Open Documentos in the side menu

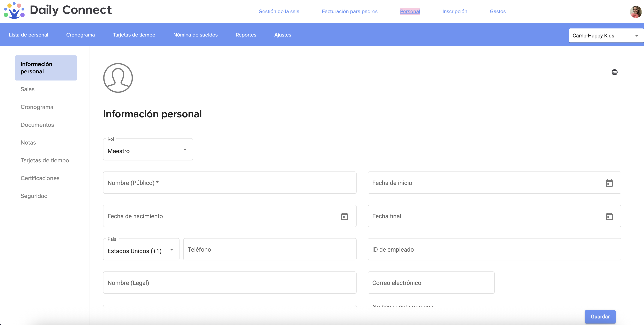click(37, 125)
